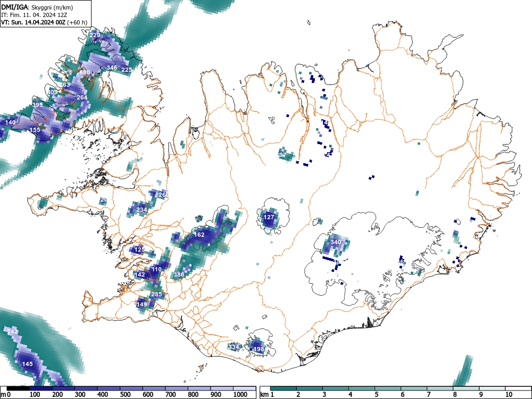This screenshot has height=399, width=532.
Task: Click the offshore value 145 in the southwest
Action: (x=27, y=364)
